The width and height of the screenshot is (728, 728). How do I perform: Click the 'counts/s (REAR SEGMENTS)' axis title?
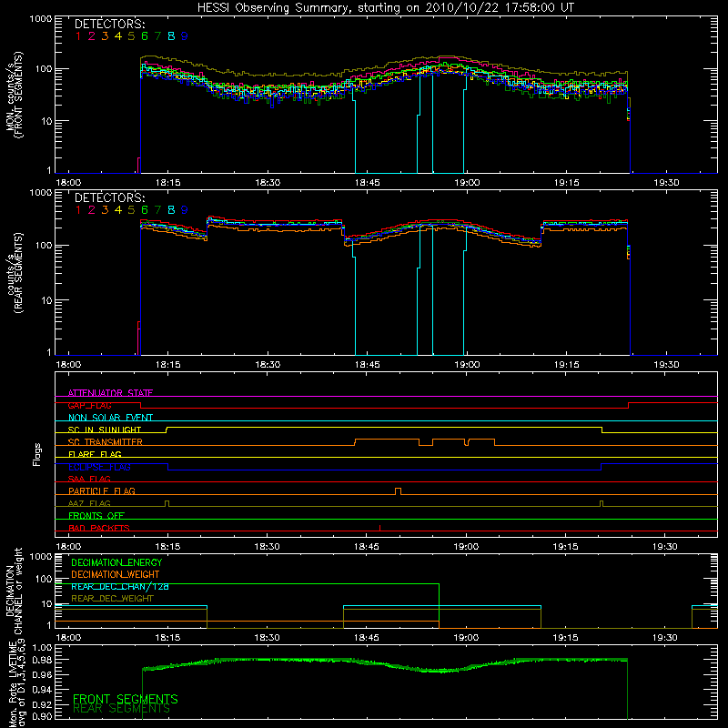[15, 274]
